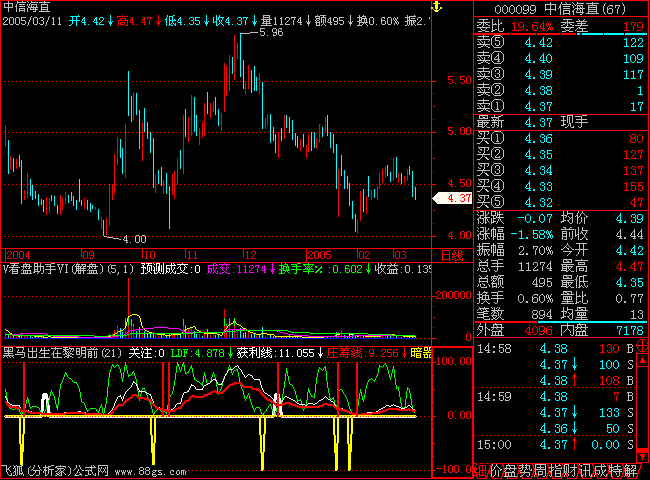The image size is (650, 480).
Task: Click the 买④ bid row at 4.33
Action: [560, 187]
